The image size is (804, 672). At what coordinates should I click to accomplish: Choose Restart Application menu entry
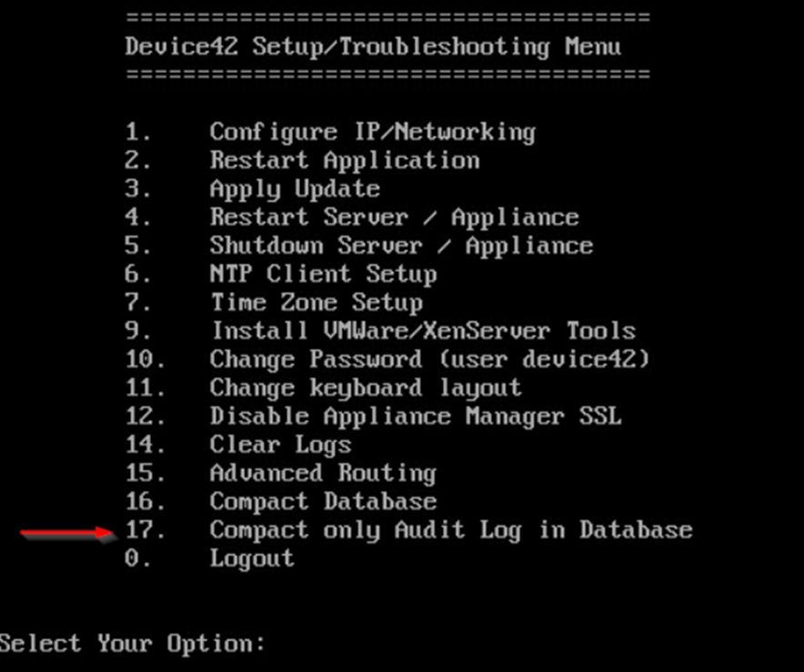tap(303, 160)
